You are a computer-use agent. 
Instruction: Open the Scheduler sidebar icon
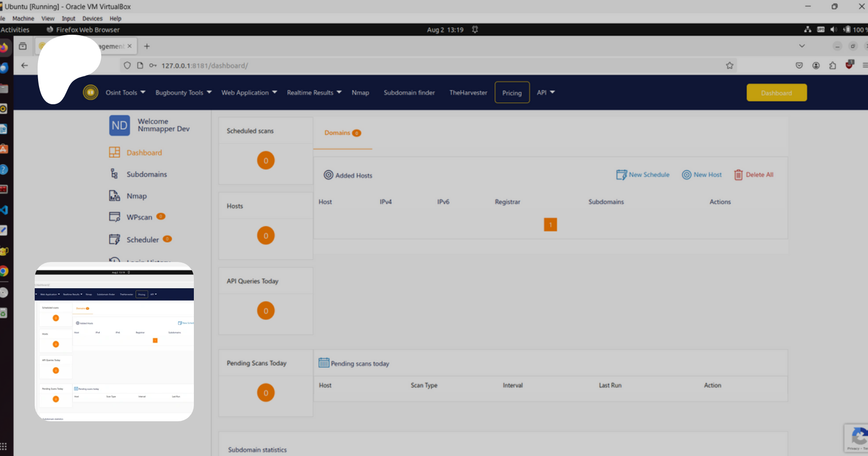click(114, 239)
